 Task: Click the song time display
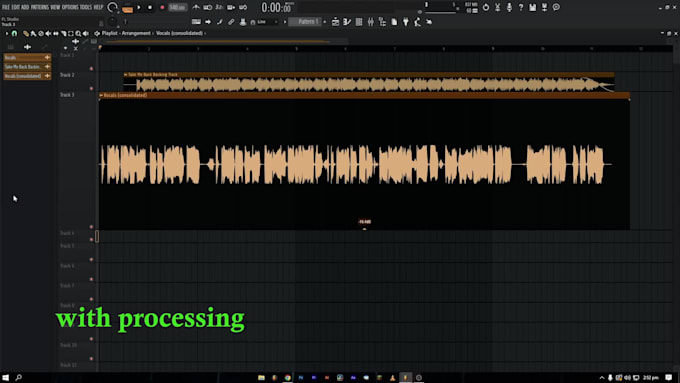[x=277, y=7]
